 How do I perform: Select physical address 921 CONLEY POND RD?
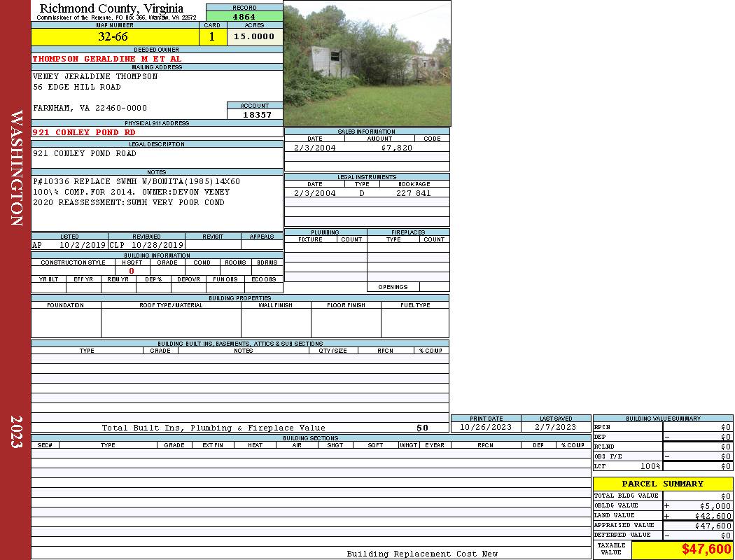[84, 132]
